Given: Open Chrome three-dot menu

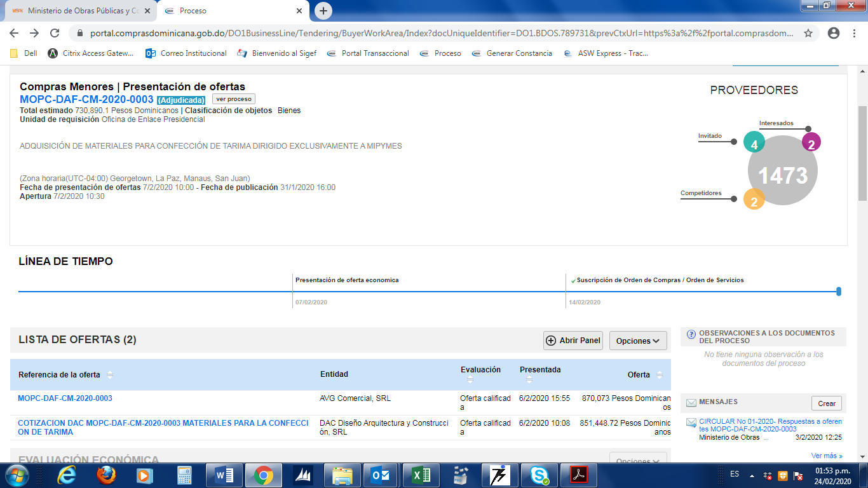Looking at the screenshot, I should [x=855, y=33].
